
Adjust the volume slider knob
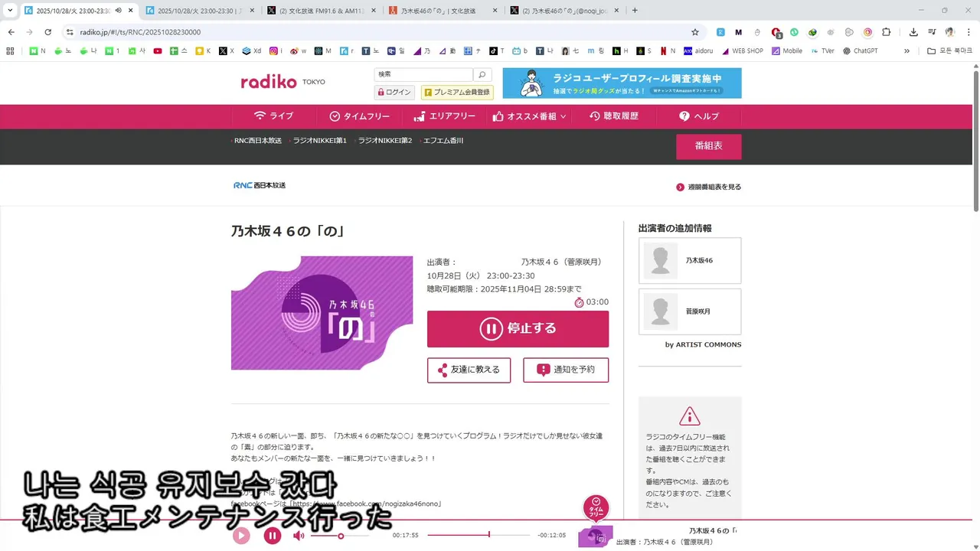click(x=341, y=536)
